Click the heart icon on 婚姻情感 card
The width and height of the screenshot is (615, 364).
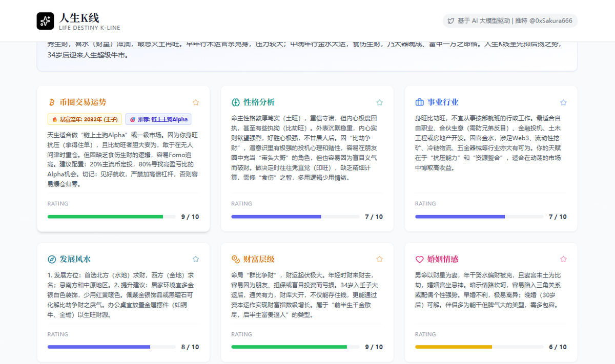[x=419, y=259]
